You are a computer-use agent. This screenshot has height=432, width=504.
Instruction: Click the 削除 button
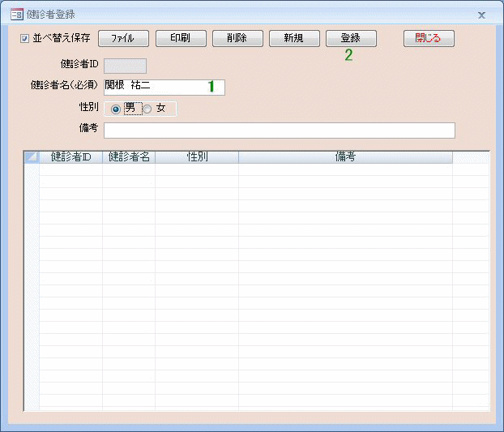237,39
